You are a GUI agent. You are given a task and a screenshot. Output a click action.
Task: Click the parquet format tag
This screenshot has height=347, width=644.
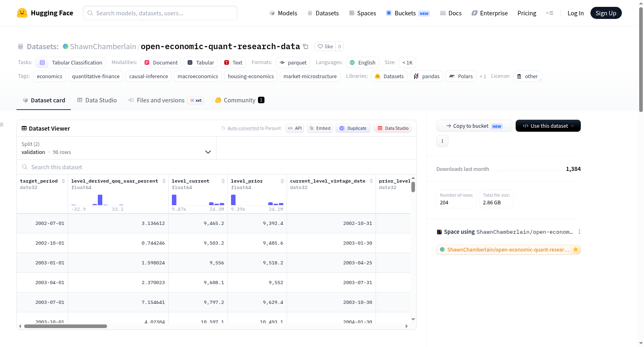(293, 62)
